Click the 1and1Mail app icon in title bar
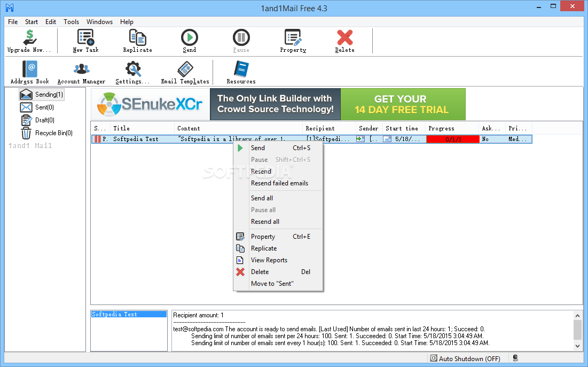Image resolution: width=588 pixels, height=367 pixels. click(10, 8)
